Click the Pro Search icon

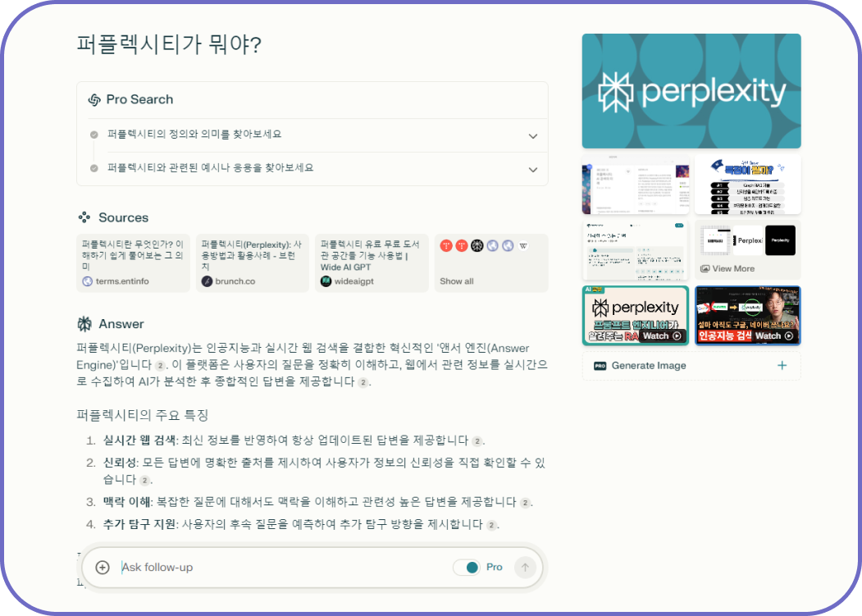94,99
